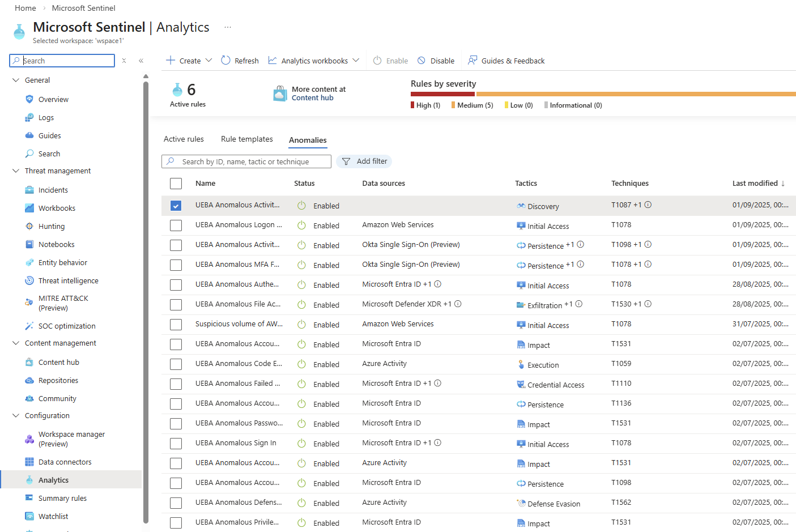Collapse the sidebar with double-chevron icon
This screenshot has height=532, width=796.
pyautogui.click(x=141, y=61)
